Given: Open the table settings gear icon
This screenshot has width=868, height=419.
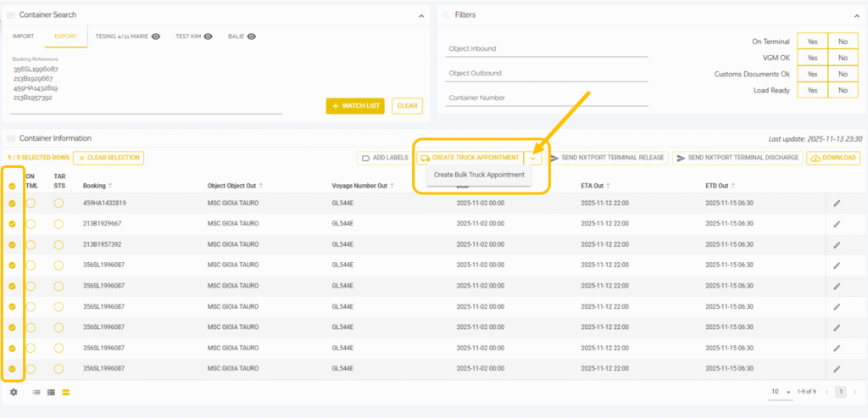Looking at the screenshot, I should click(14, 392).
